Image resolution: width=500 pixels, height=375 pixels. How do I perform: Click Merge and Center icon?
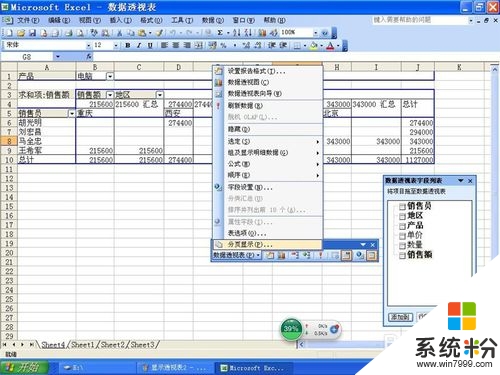[x=199, y=45]
